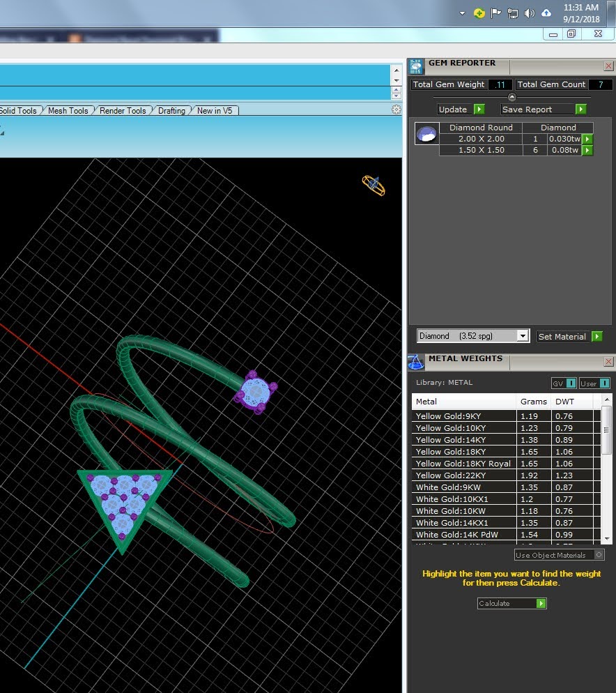Show hidden system tray icons arrow

462,13
